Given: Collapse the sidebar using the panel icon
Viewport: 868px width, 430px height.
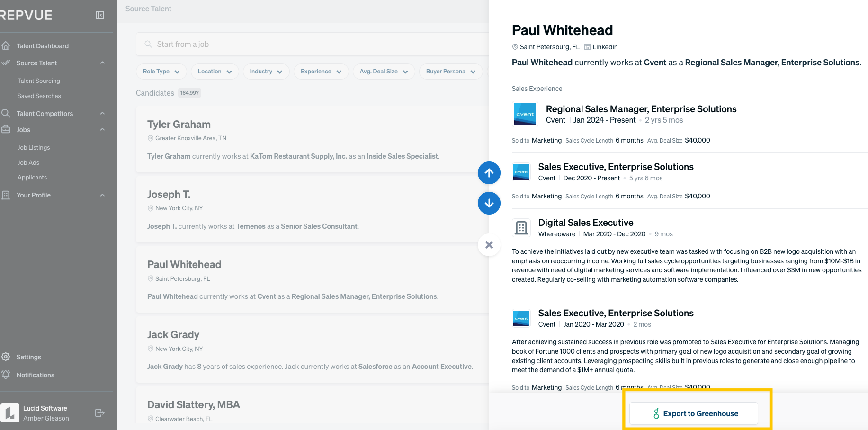Looking at the screenshot, I should [x=100, y=15].
